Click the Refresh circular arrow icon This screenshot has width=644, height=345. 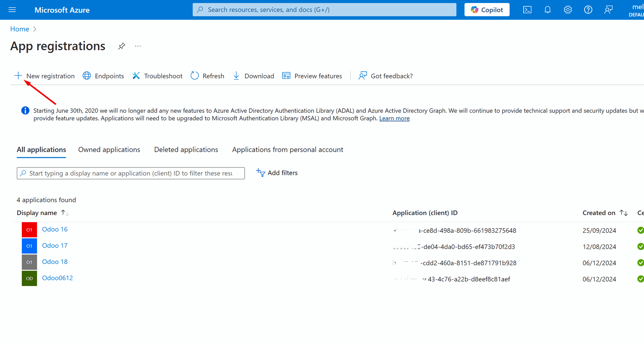195,76
